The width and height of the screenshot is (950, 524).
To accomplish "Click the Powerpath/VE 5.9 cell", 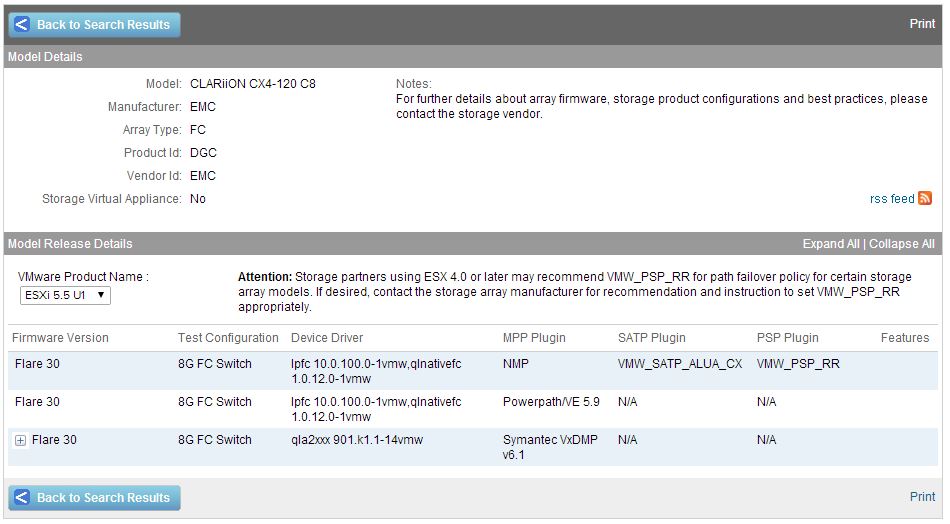I will (x=551, y=402).
